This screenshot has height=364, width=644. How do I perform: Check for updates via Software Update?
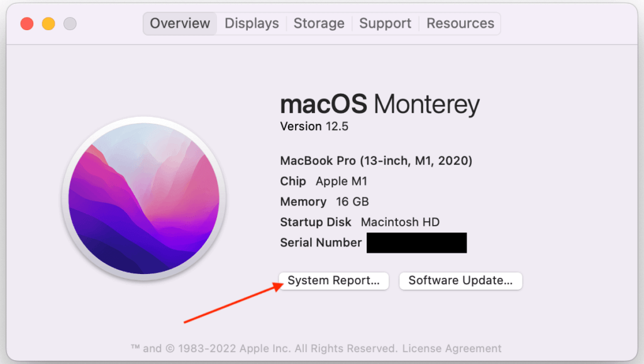pyautogui.click(x=460, y=281)
